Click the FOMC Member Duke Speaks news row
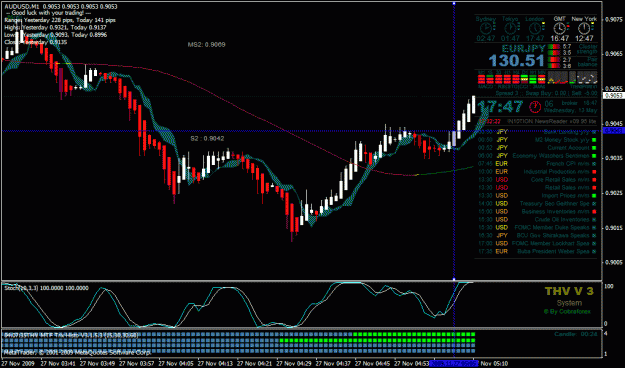 [537, 228]
